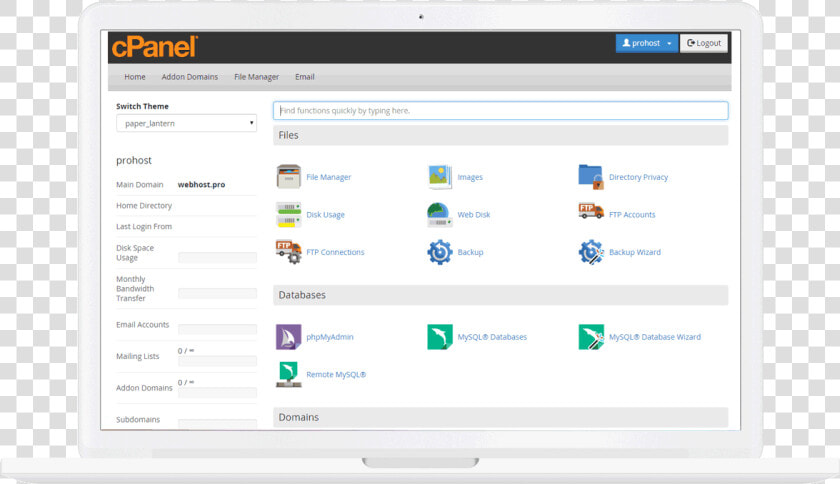
Task: Click the Home Directory label
Action: (x=144, y=205)
